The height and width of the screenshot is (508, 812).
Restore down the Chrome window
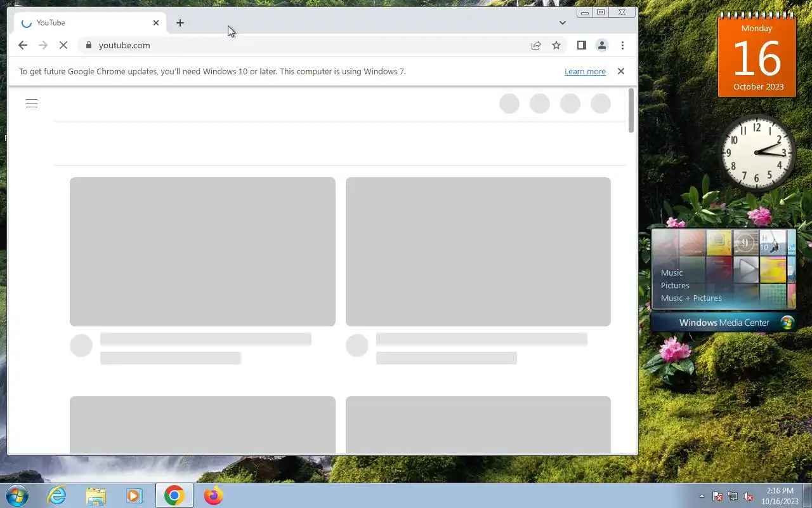601,12
